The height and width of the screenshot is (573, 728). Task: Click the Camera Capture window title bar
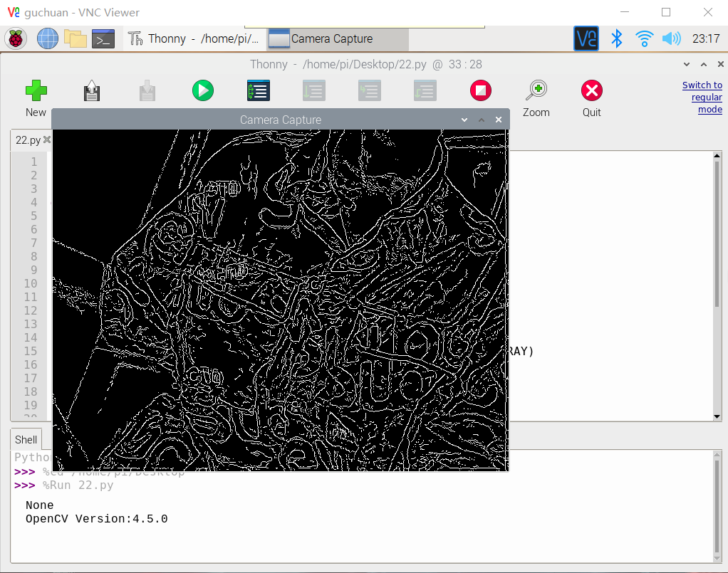coord(281,120)
